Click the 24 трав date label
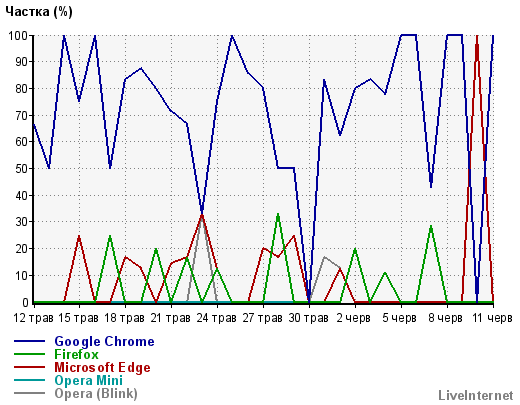 coord(217,318)
